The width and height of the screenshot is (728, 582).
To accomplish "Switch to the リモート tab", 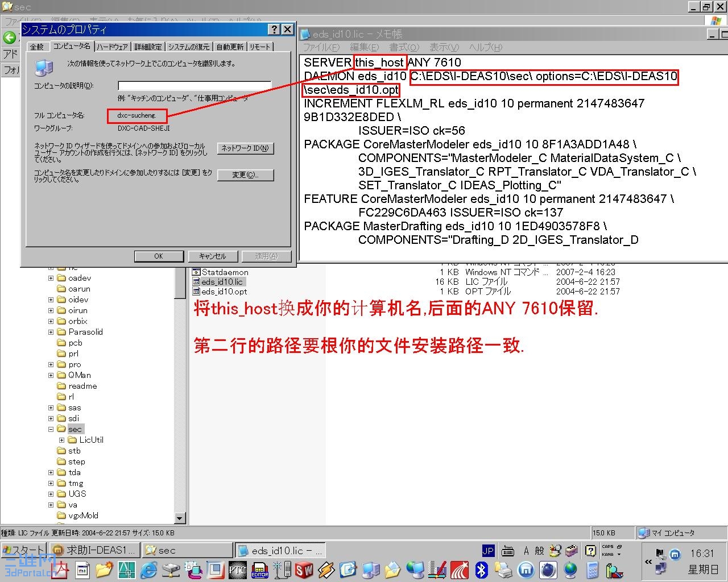I will [x=260, y=47].
